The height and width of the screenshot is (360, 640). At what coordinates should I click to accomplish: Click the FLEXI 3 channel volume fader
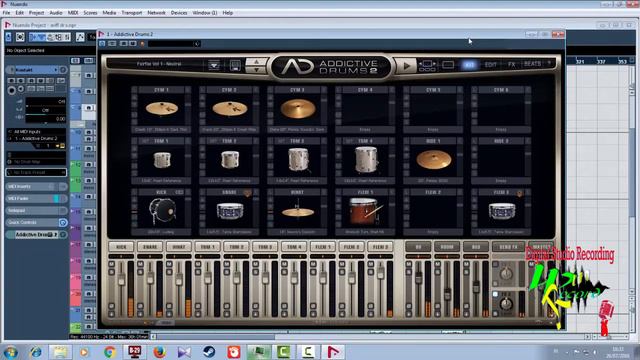click(380, 273)
